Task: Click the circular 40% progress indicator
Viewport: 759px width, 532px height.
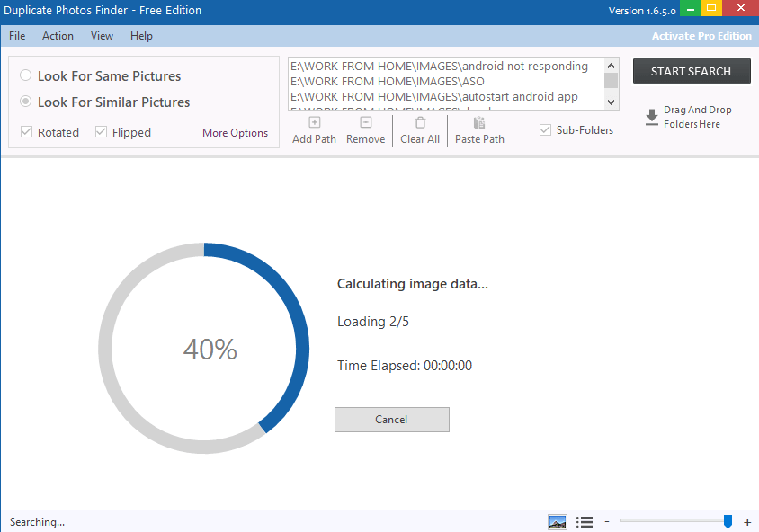Action: point(204,348)
